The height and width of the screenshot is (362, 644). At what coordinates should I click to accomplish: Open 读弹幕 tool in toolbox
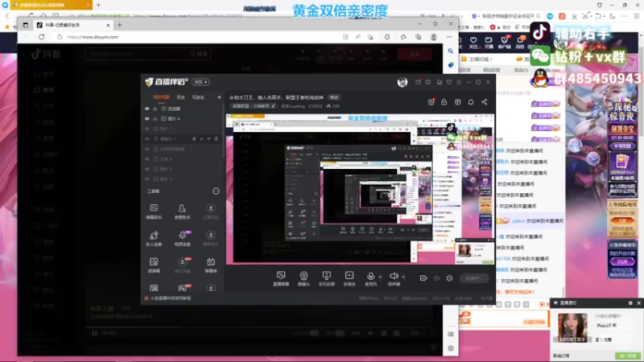pos(154,265)
